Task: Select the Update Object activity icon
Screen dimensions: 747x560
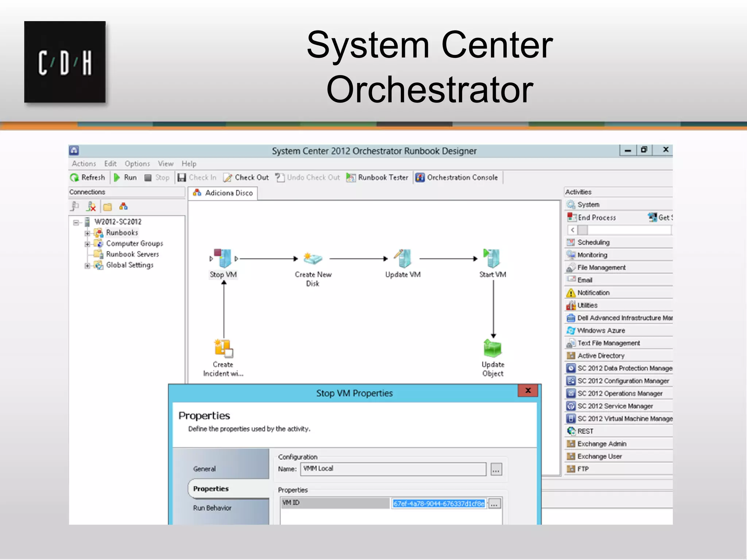Action: 492,349
